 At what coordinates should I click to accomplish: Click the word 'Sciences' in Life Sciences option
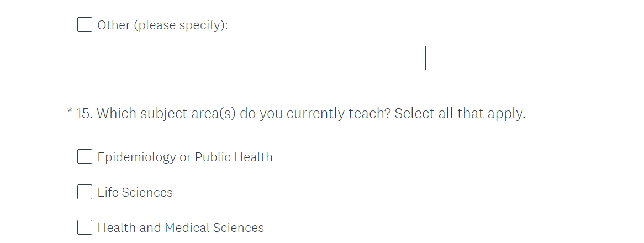(147, 192)
